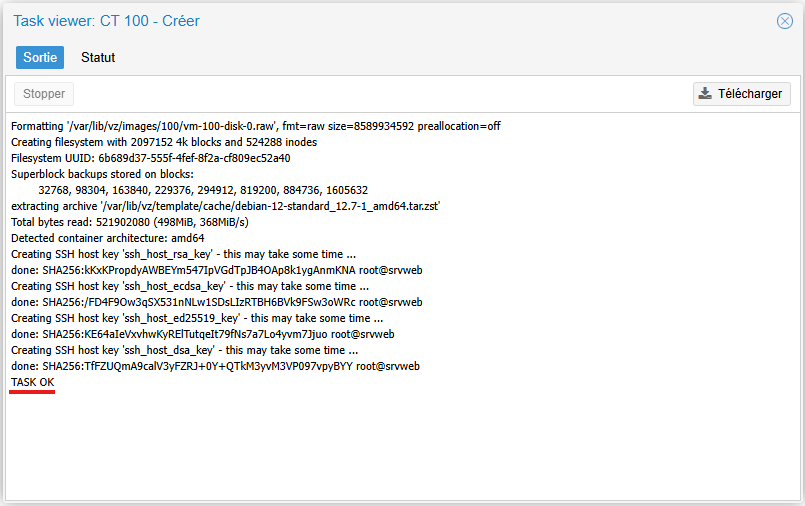
Task: Select the 'Creating filesystem with 2097152' line
Action: tap(164, 142)
